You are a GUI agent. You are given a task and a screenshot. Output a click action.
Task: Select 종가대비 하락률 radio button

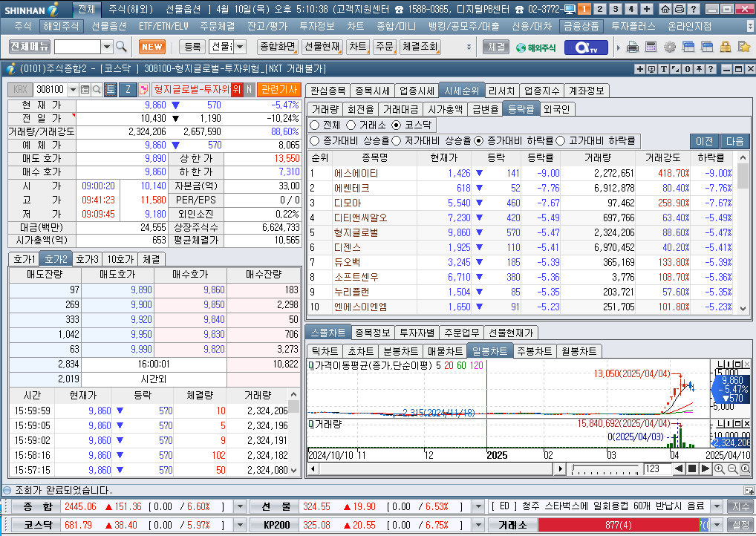tap(478, 141)
